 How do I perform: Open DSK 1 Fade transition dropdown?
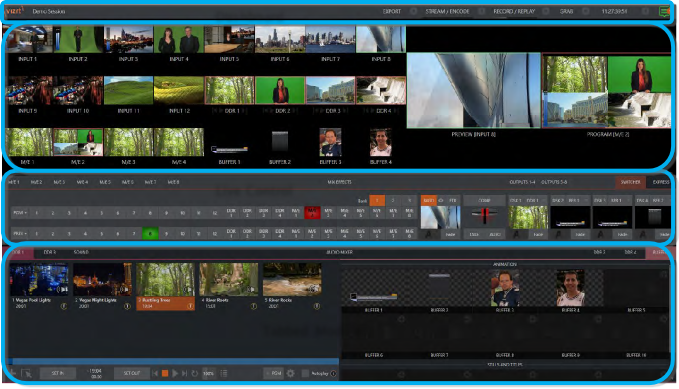click(x=539, y=234)
